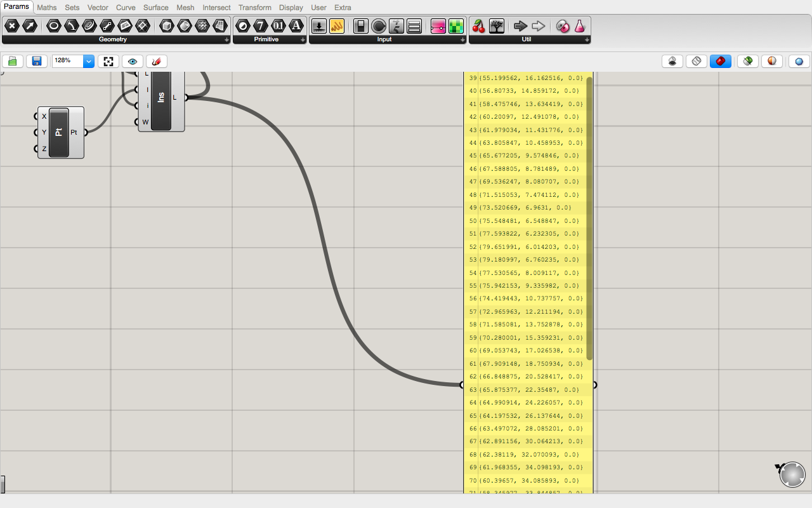Image resolution: width=812 pixels, height=508 pixels.
Task: Click the pink flask icon in Util
Action: [x=579, y=26]
